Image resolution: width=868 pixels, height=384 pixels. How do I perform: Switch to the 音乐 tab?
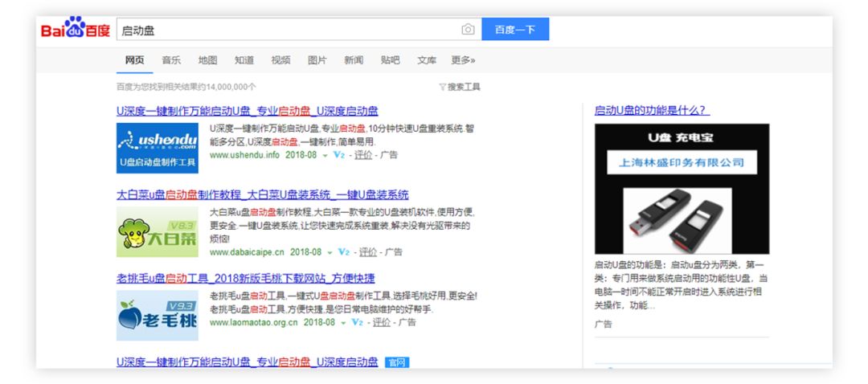click(x=171, y=60)
